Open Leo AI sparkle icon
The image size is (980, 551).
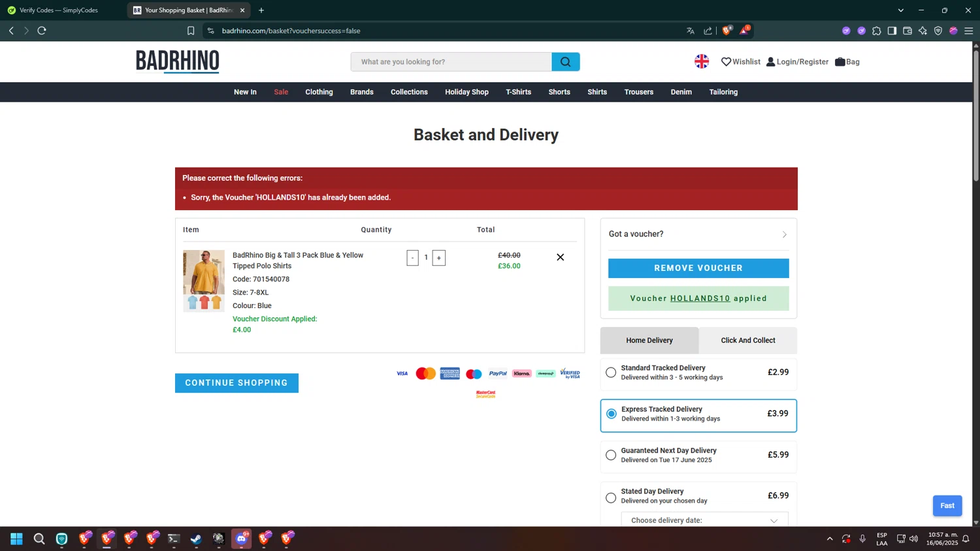click(923, 31)
